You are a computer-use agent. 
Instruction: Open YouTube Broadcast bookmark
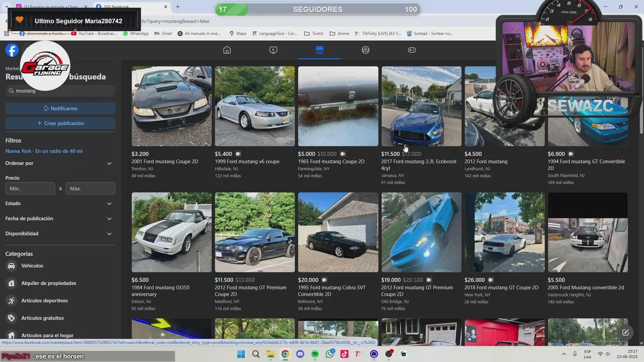94,34
